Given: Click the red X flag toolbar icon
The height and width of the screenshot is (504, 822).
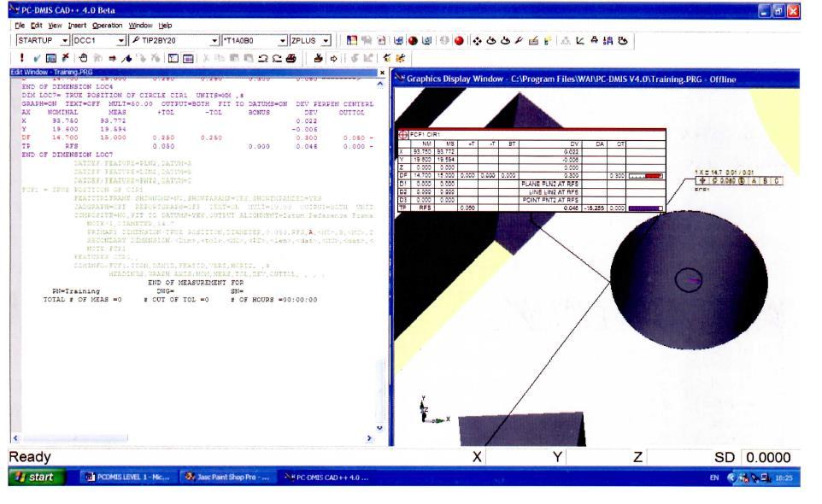Looking at the screenshot, I should pyautogui.click(x=66, y=57).
